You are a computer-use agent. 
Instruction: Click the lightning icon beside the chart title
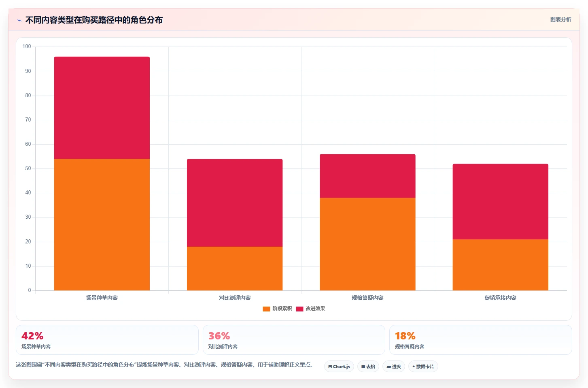tap(19, 20)
